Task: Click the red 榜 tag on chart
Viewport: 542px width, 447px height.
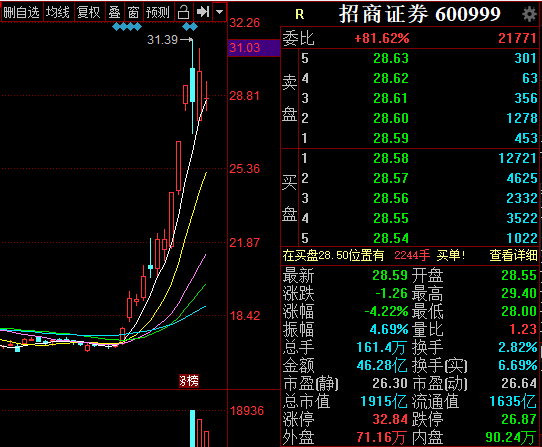Action: pyautogui.click(x=189, y=381)
